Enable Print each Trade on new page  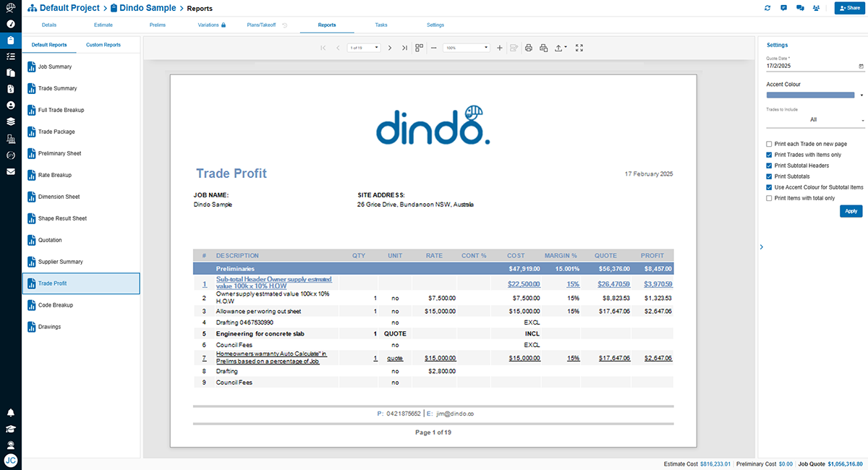[x=769, y=144]
